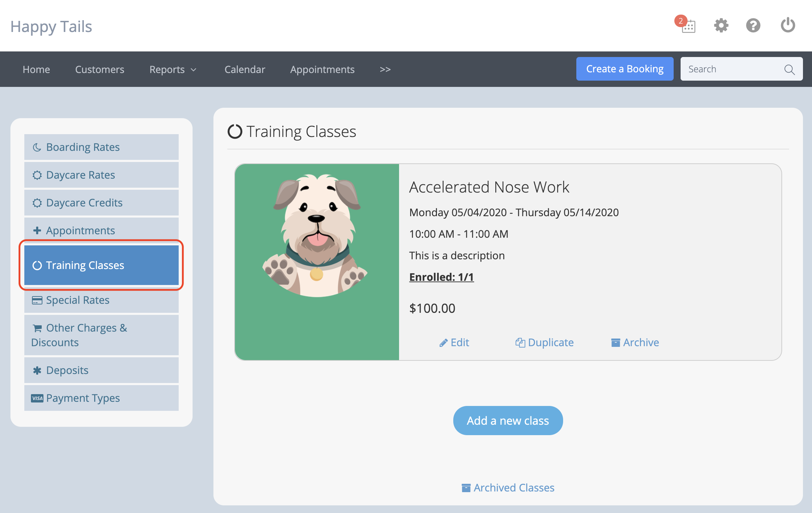812x513 pixels.
Task: Click the class date range text
Action: click(514, 212)
